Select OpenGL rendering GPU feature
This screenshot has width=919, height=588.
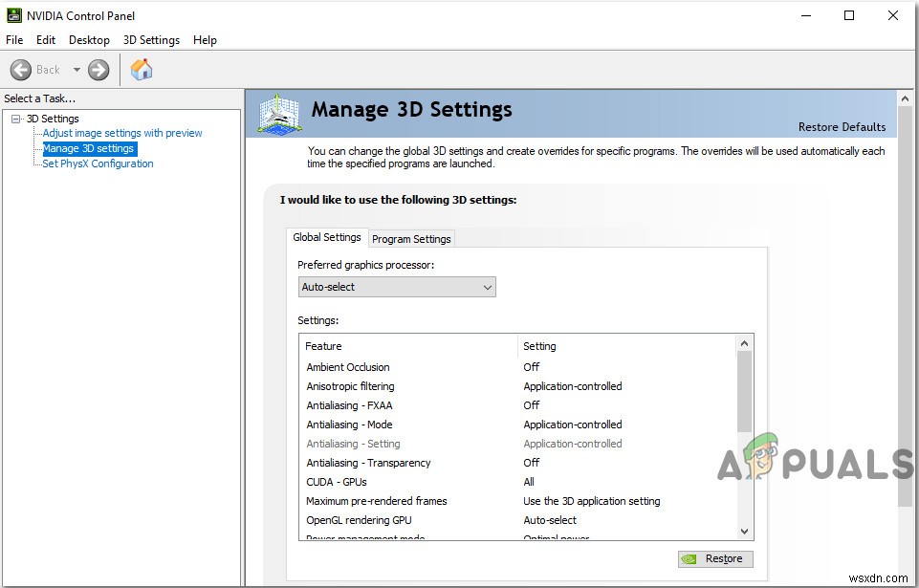point(359,520)
